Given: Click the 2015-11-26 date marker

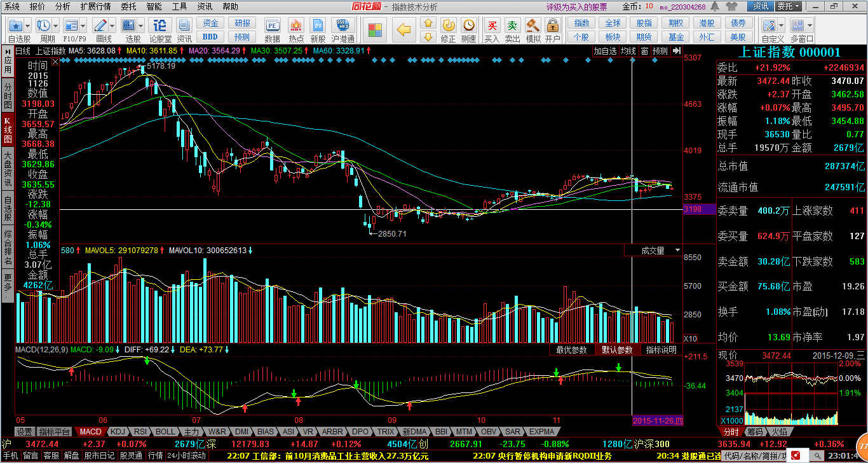Looking at the screenshot, I should tap(658, 420).
